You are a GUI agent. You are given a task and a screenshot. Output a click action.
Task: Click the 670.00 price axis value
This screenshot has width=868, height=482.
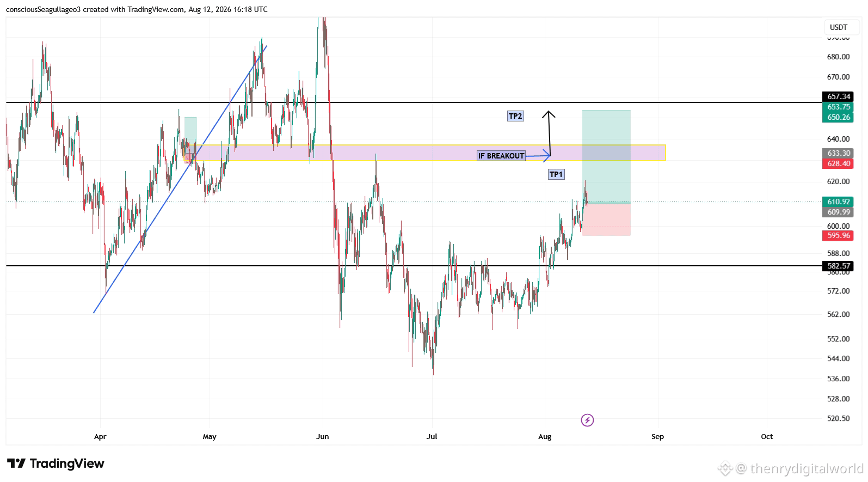click(x=838, y=77)
